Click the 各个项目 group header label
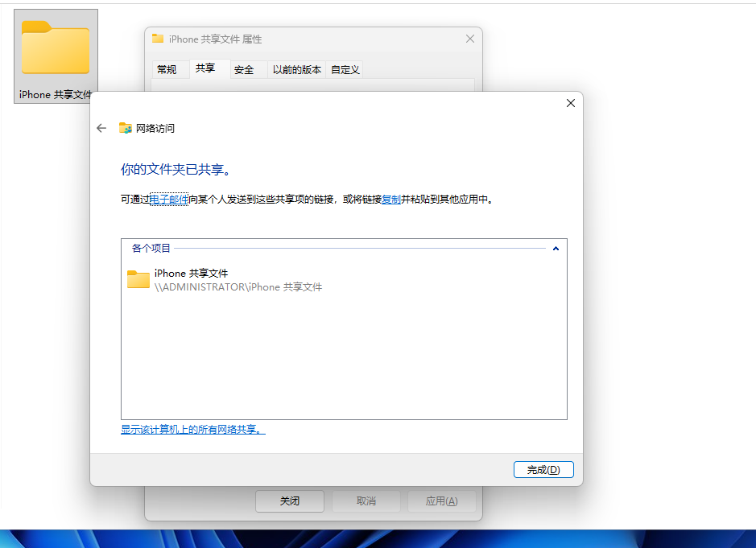 tap(151, 248)
